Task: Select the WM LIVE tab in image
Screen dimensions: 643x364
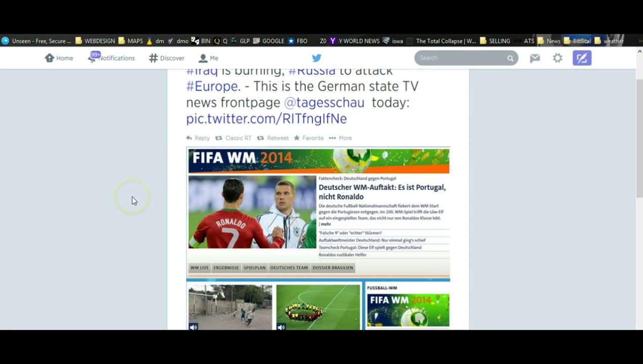Action: [x=200, y=268]
